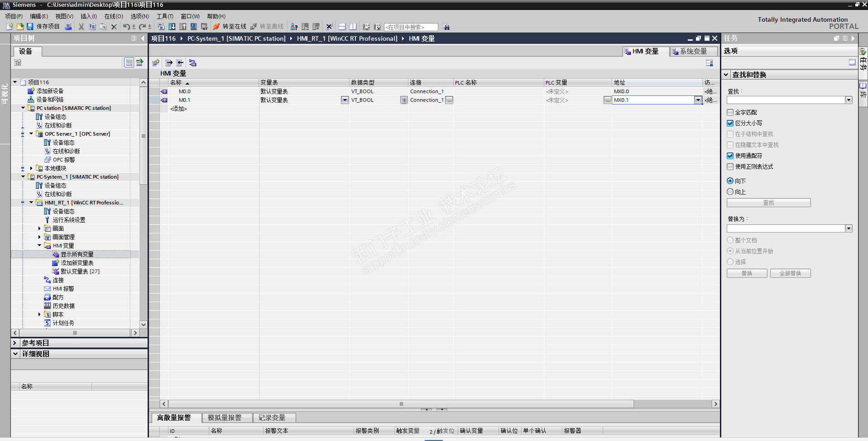Expand the 画面管理 tree node
868x441 pixels.
click(39, 237)
